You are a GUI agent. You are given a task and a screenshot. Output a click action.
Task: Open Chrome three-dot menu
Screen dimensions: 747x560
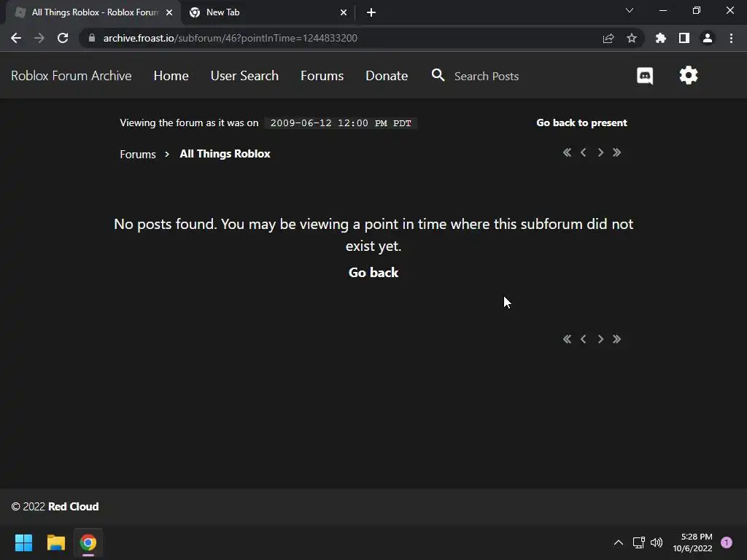coord(731,38)
